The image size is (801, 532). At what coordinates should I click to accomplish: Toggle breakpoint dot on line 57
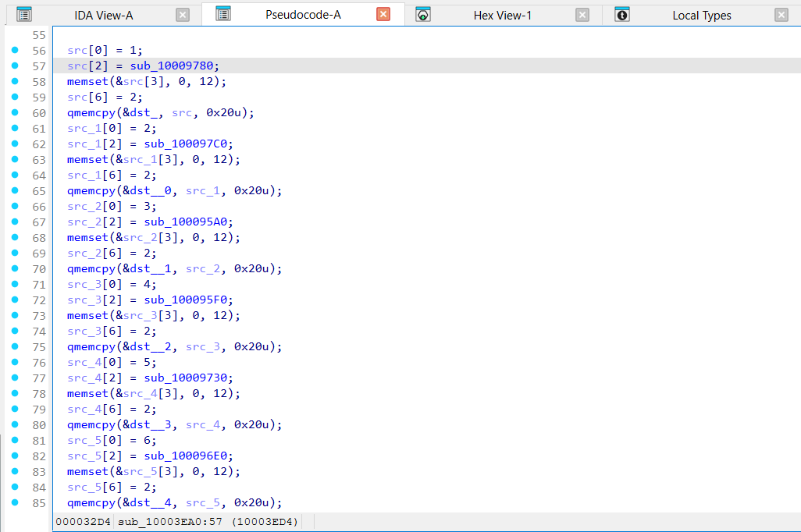15,66
